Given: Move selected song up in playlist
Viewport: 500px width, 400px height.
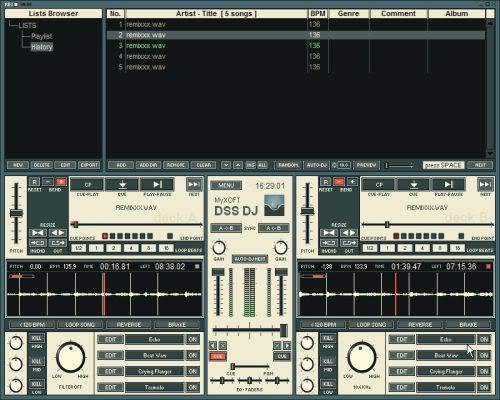Looking at the screenshot, I should pyautogui.click(x=238, y=165).
